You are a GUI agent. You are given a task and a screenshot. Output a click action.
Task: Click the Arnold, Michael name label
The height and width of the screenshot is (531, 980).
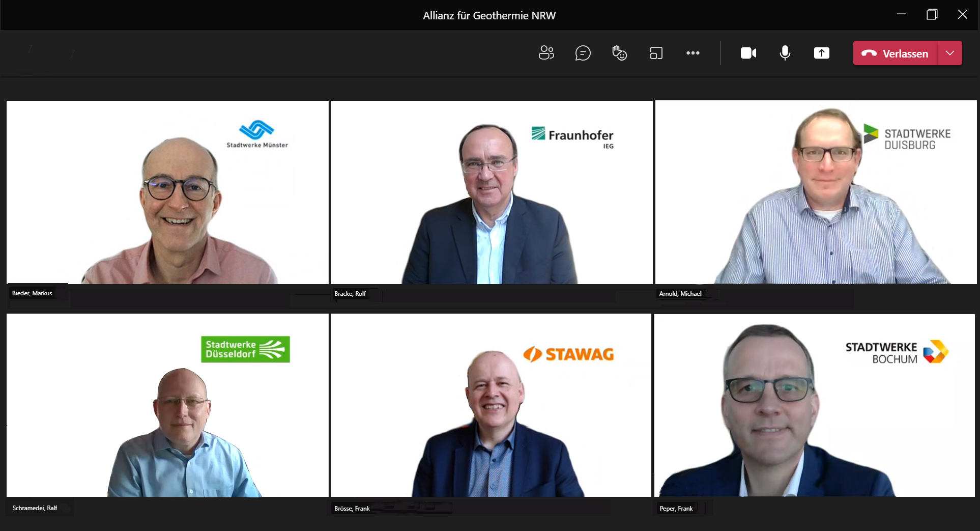[x=680, y=294]
